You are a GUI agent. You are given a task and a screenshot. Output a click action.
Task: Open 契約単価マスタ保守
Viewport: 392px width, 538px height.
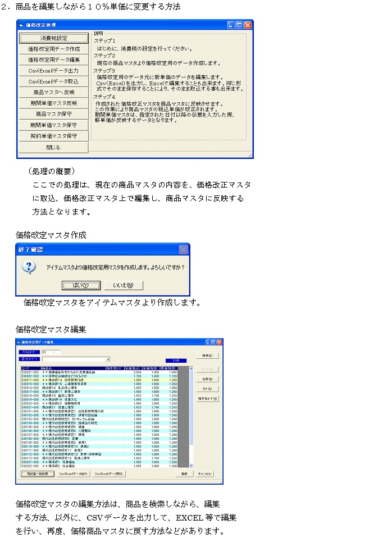(x=54, y=136)
